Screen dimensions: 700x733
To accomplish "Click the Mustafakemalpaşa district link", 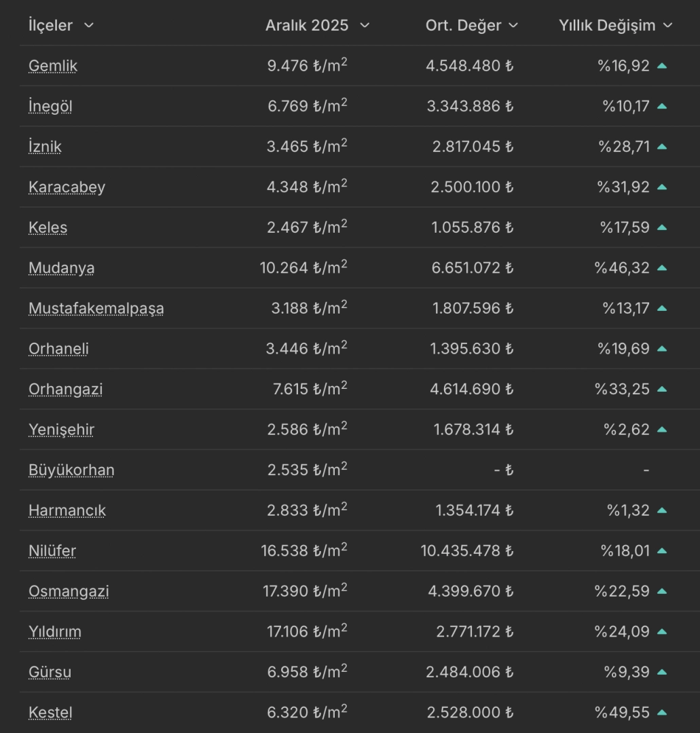I will 96,309.
